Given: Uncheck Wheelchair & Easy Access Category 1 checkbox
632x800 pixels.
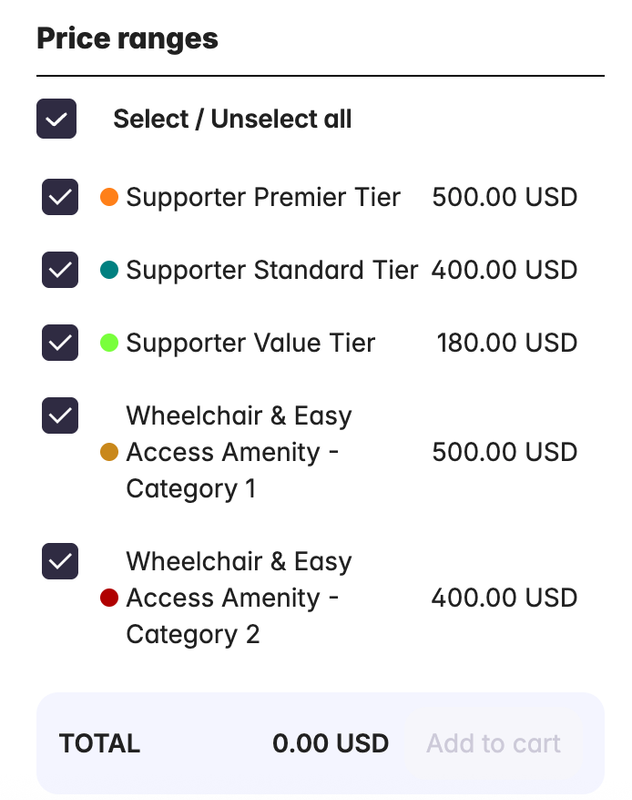Looking at the screenshot, I should (x=60, y=416).
